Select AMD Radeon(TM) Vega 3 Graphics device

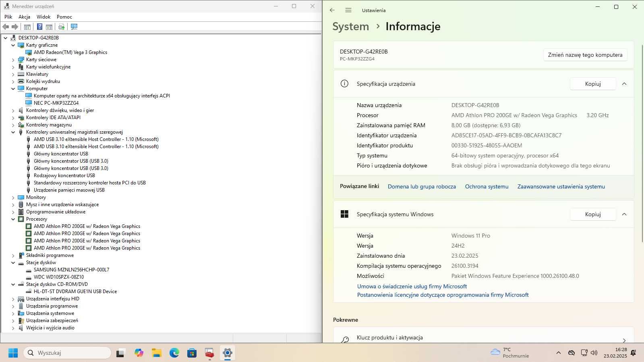coord(70,52)
